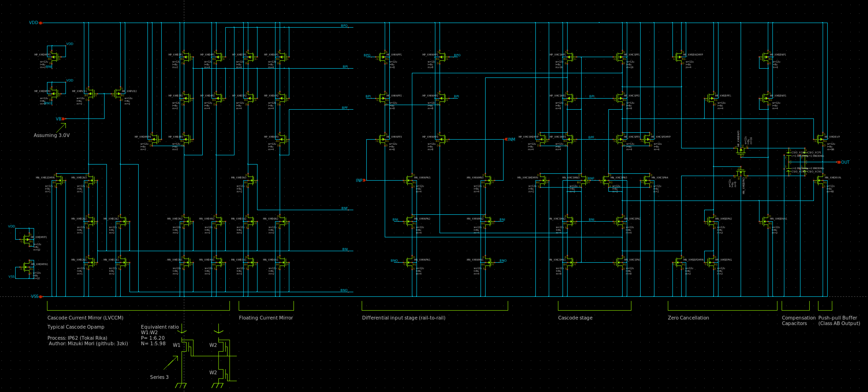868x392 pixels.
Task: Click the BPO net label at top
Action: [344, 26]
